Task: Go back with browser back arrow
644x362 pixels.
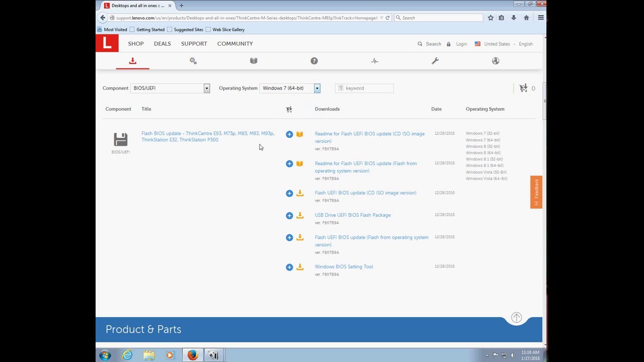Action: (103, 18)
